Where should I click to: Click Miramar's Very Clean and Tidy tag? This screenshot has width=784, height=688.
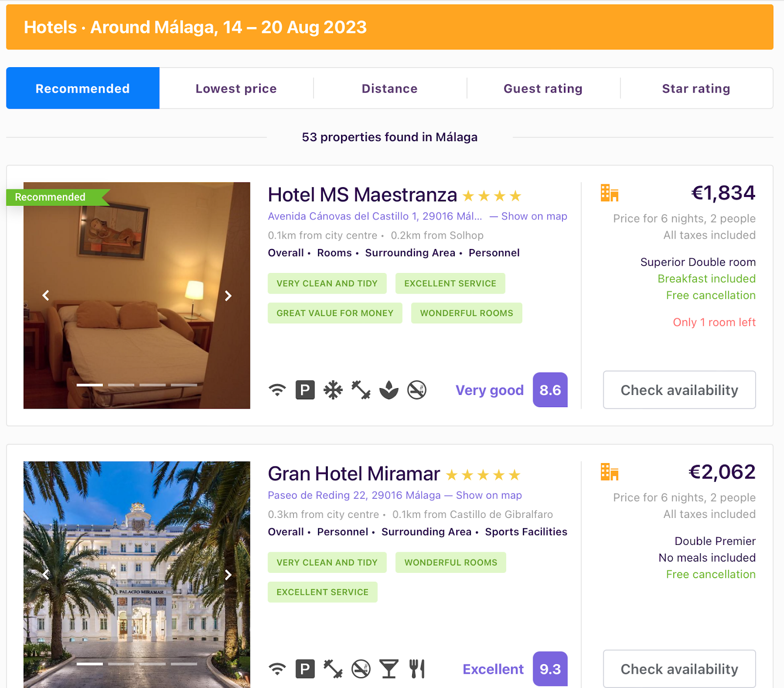tap(327, 563)
